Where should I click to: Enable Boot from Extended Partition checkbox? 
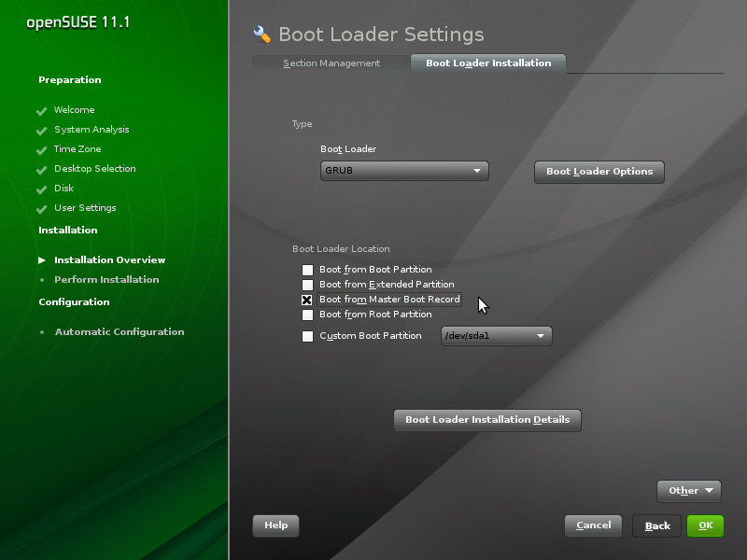[307, 285]
